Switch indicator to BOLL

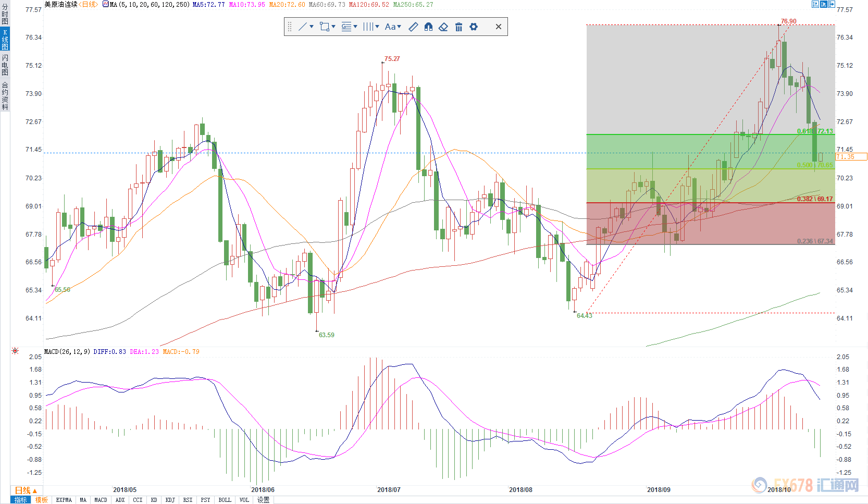pyautogui.click(x=225, y=500)
